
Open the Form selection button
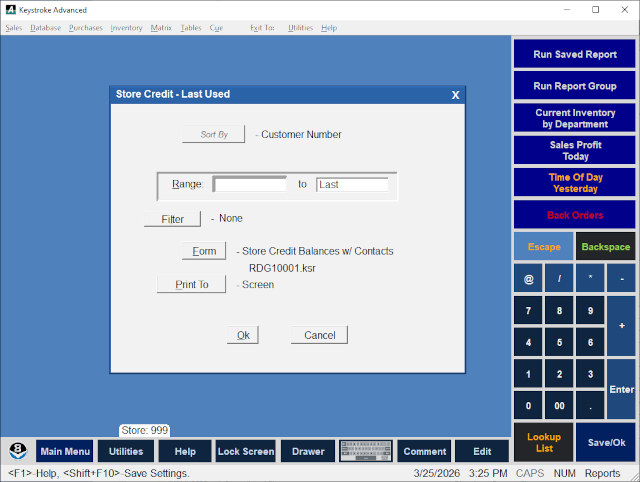203,251
